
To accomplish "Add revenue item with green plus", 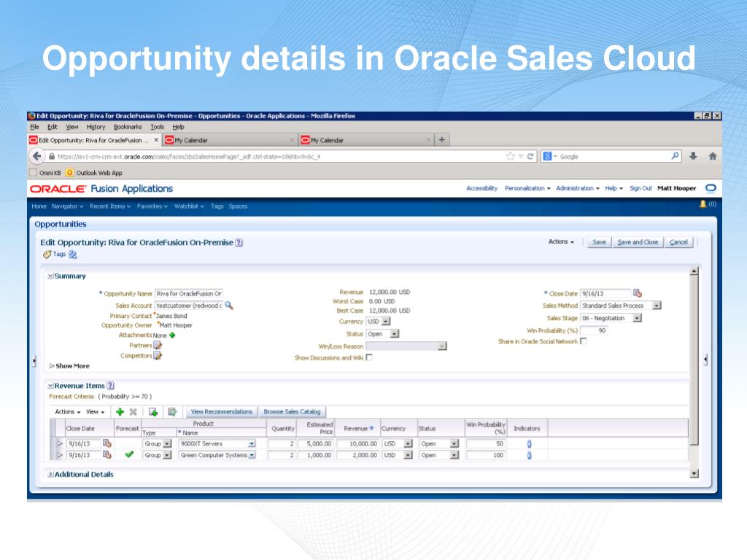I will [120, 412].
